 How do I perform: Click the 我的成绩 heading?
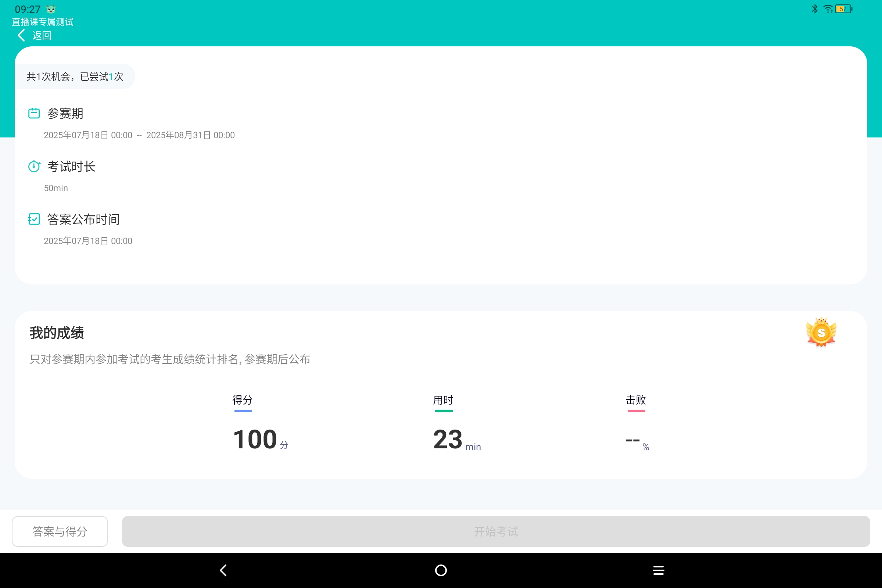pos(57,333)
